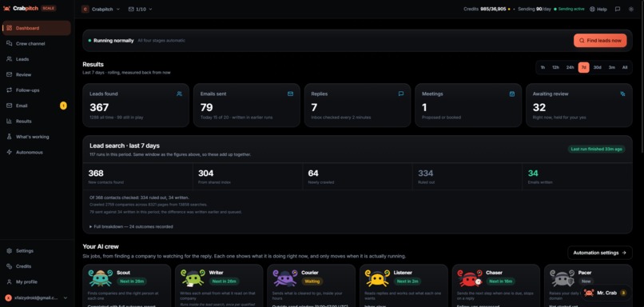Open the Awaiting review card showing 32
Image resolution: width=644 pixels, height=307 pixels.
pos(579,106)
